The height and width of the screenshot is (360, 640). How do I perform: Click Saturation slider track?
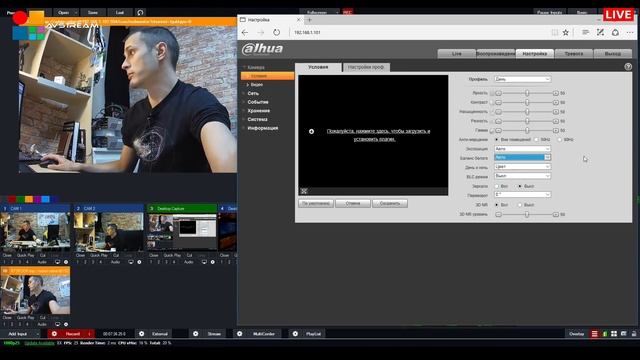(x=527, y=112)
